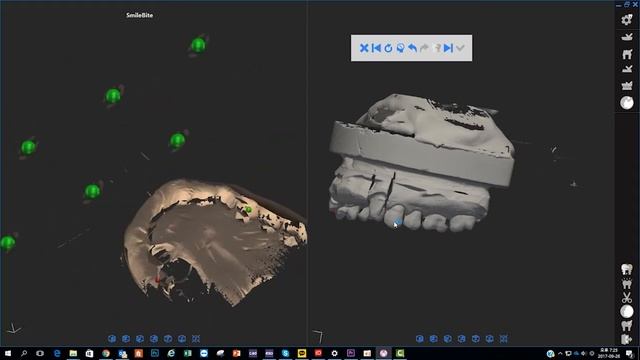The image size is (640, 360).
Task: Select the upper tooth-shaped icon under the jaw scan icon
Action: (627, 53)
